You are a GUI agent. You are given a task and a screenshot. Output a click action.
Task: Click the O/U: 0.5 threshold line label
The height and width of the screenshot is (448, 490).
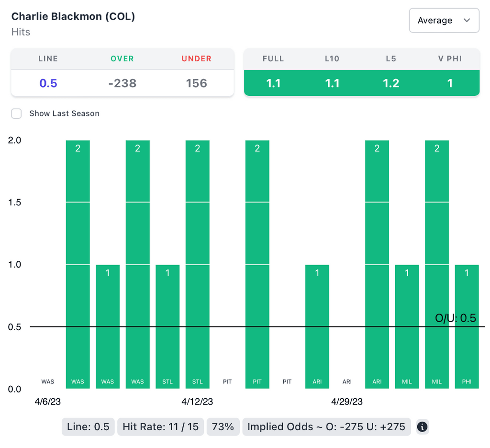[x=455, y=318]
